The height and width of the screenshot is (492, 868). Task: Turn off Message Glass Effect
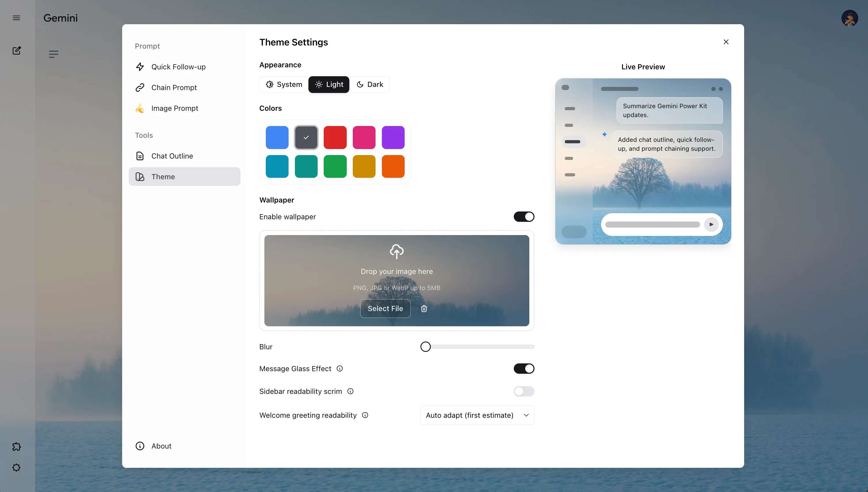point(524,368)
